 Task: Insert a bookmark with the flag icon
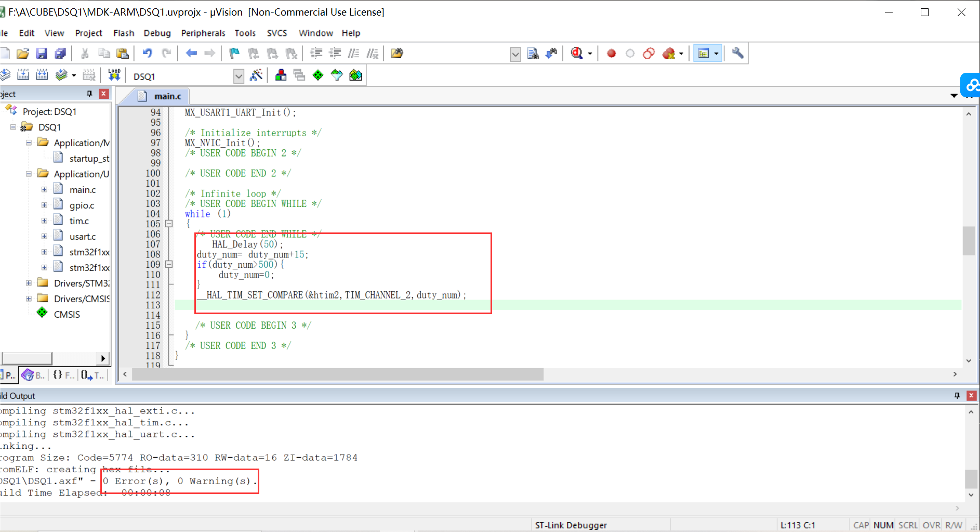tap(234, 53)
